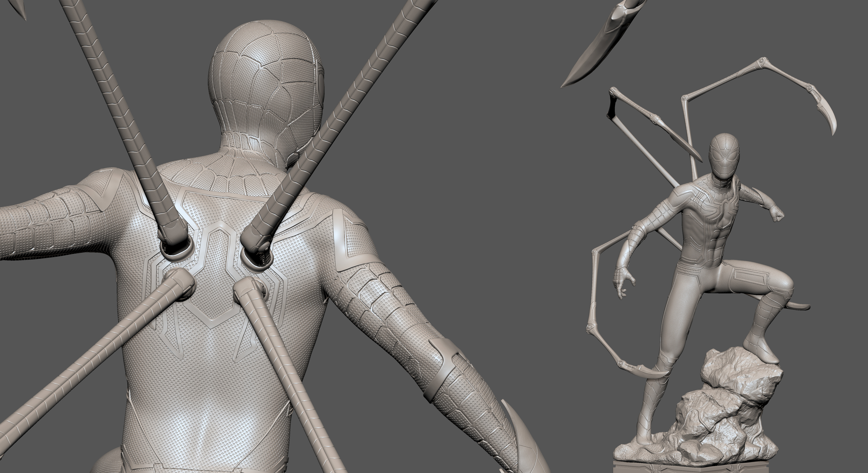Click the statue's clenched fist
The image size is (868, 473).
coord(777,214)
